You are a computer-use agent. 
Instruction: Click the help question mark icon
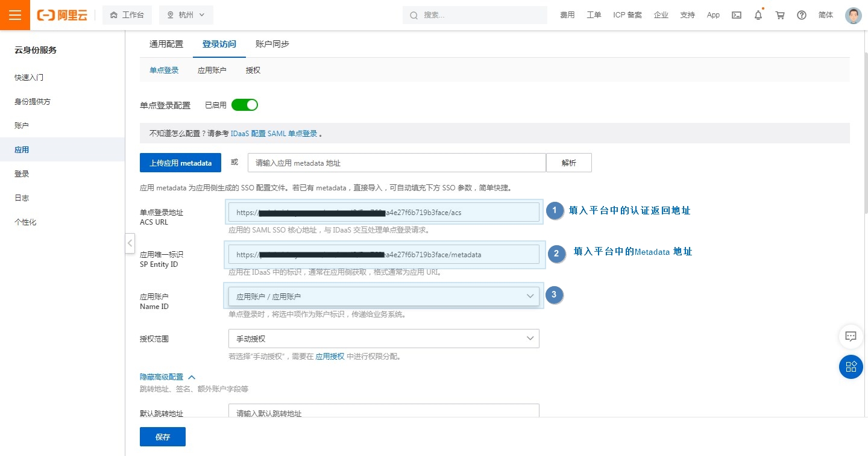(x=802, y=15)
